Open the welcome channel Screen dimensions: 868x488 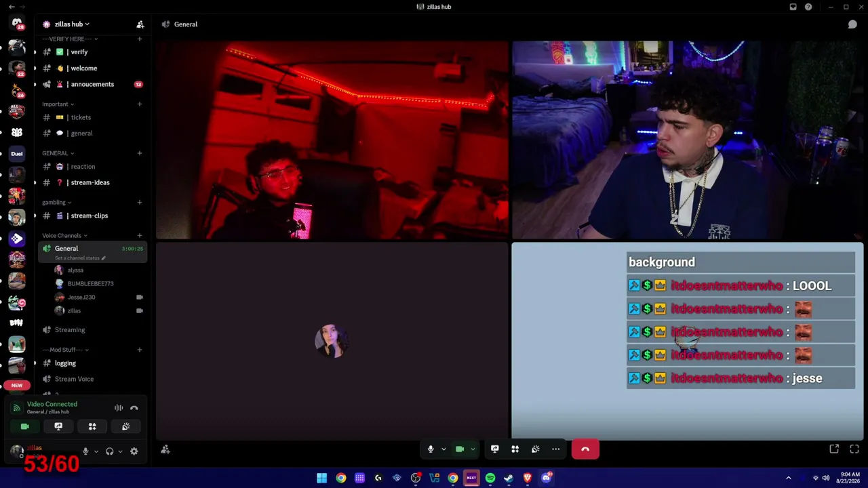coord(92,68)
